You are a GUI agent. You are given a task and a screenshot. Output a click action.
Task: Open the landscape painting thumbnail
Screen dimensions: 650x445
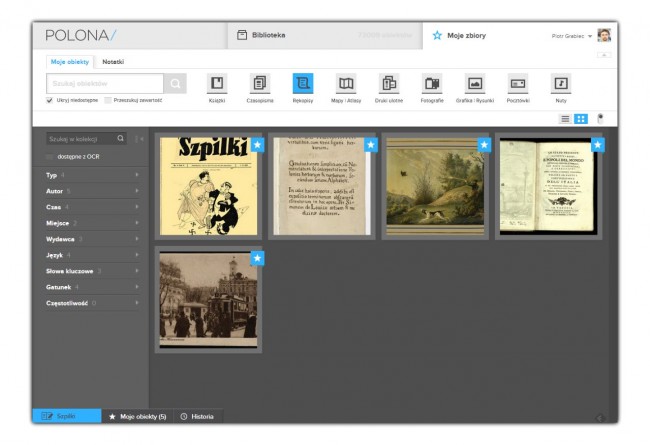point(435,186)
